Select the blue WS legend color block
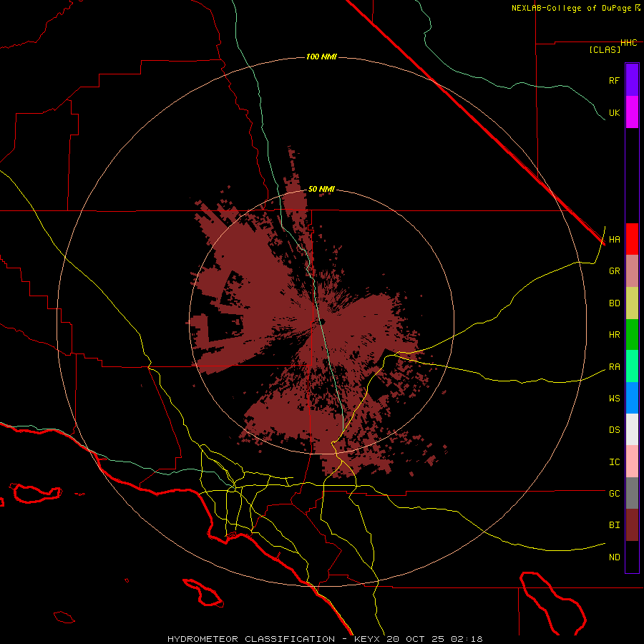Screen dimensions: 644x644 (632, 398)
